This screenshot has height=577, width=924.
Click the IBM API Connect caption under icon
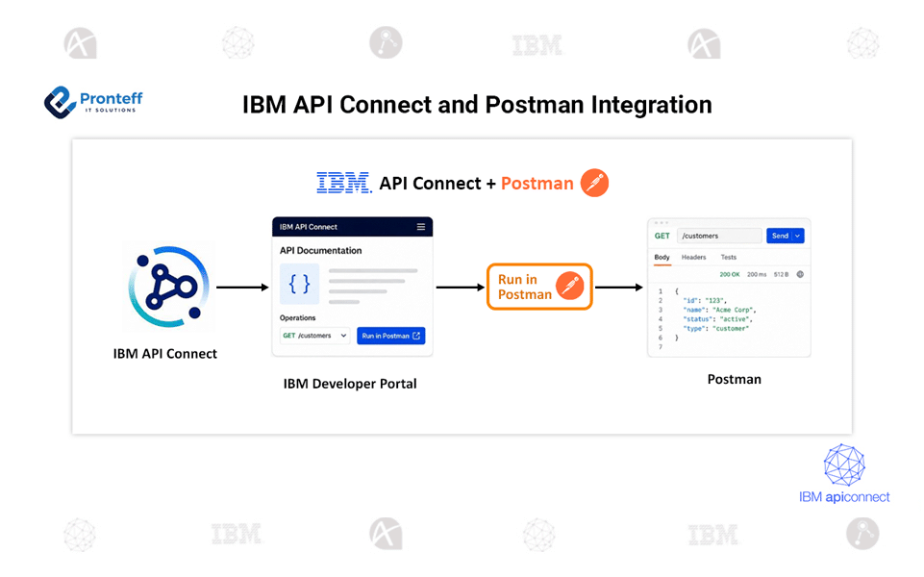coord(165,354)
